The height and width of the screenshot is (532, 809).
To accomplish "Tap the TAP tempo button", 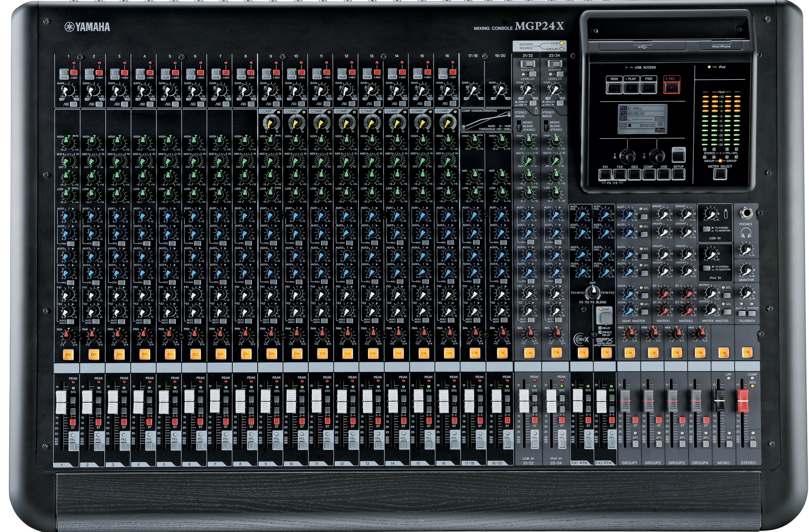I will tap(606, 318).
